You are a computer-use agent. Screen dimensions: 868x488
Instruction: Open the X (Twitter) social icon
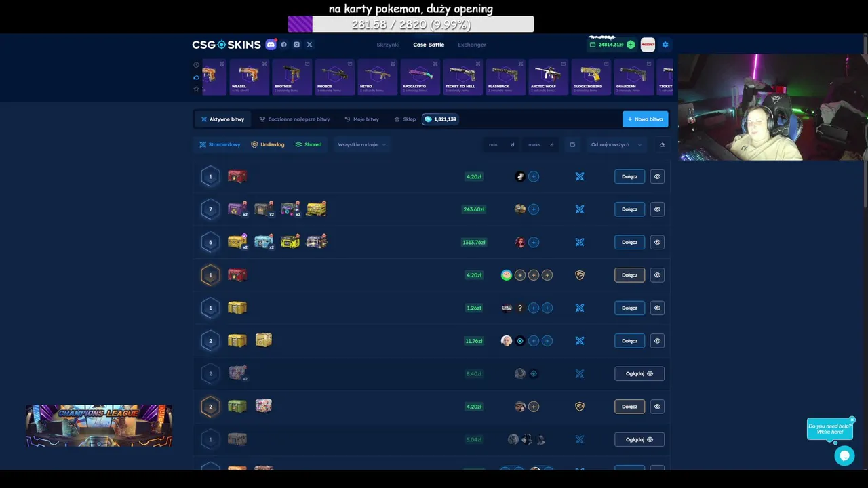click(x=309, y=45)
